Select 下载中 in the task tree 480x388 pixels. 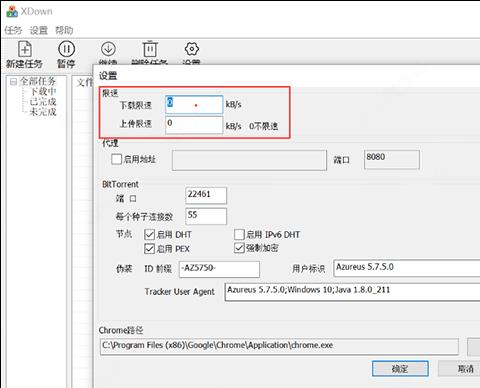coord(43,91)
